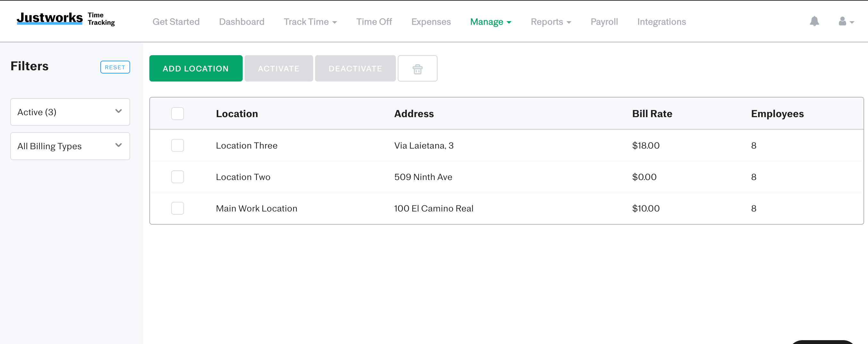This screenshot has width=868, height=344.
Task: Navigate to the Payroll page
Action: [x=604, y=21]
